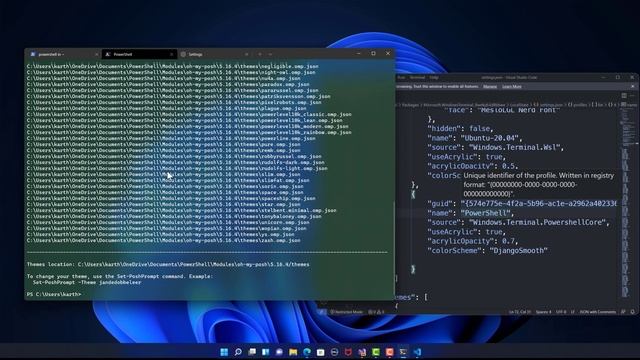Viewport: 640px width, 360px height.
Task: Click negligible.omp.json path line
Action: point(173,66)
